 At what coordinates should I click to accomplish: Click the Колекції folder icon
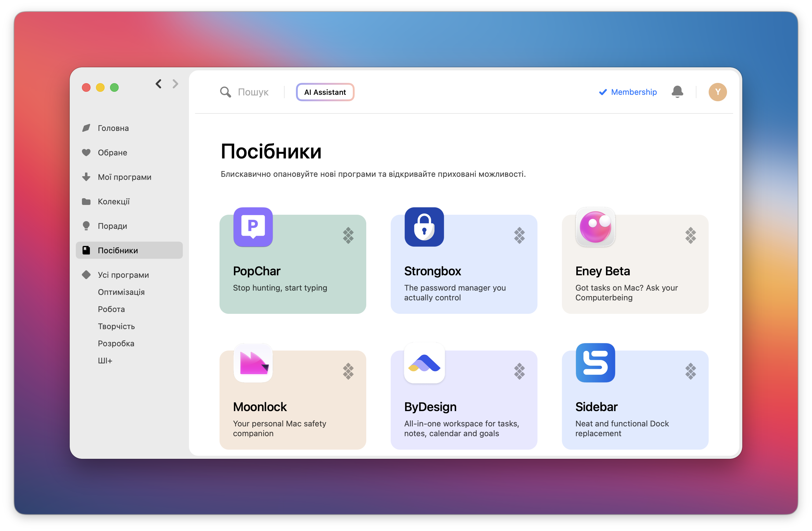point(86,201)
